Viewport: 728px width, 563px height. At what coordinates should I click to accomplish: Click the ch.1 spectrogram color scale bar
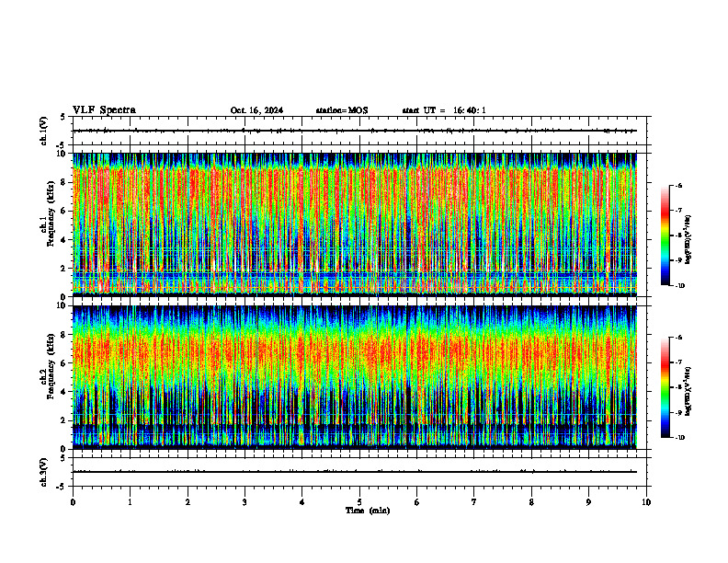(x=665, y=236)
